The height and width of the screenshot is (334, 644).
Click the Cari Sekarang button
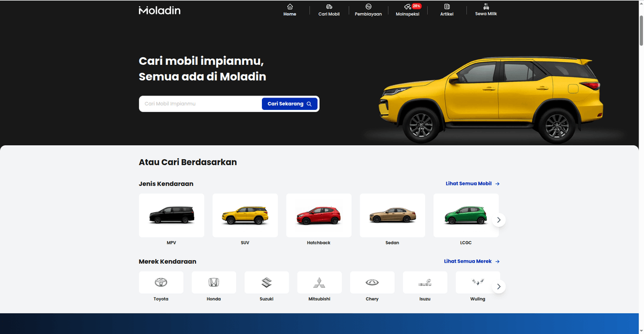[x=290, y=103]
